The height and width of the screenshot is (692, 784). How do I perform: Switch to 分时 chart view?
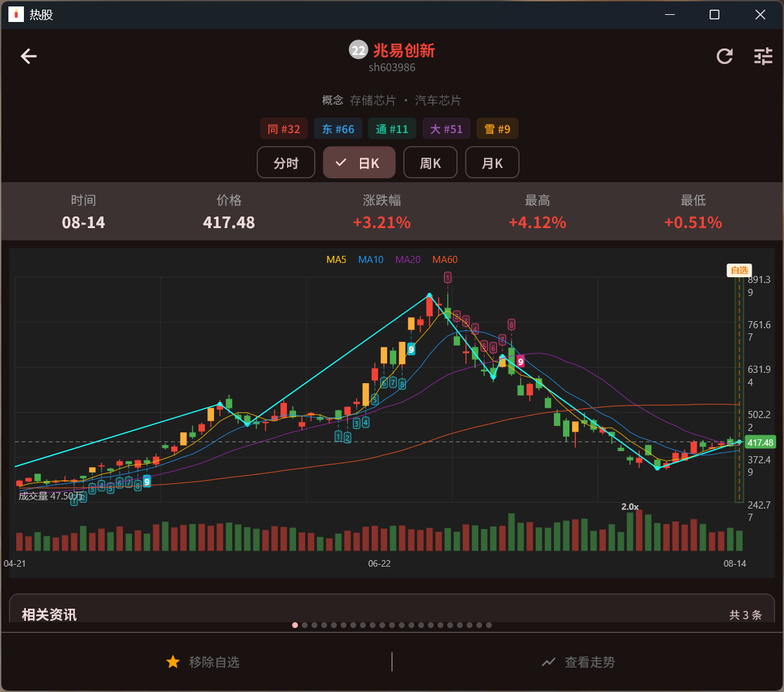coord(286,162)
